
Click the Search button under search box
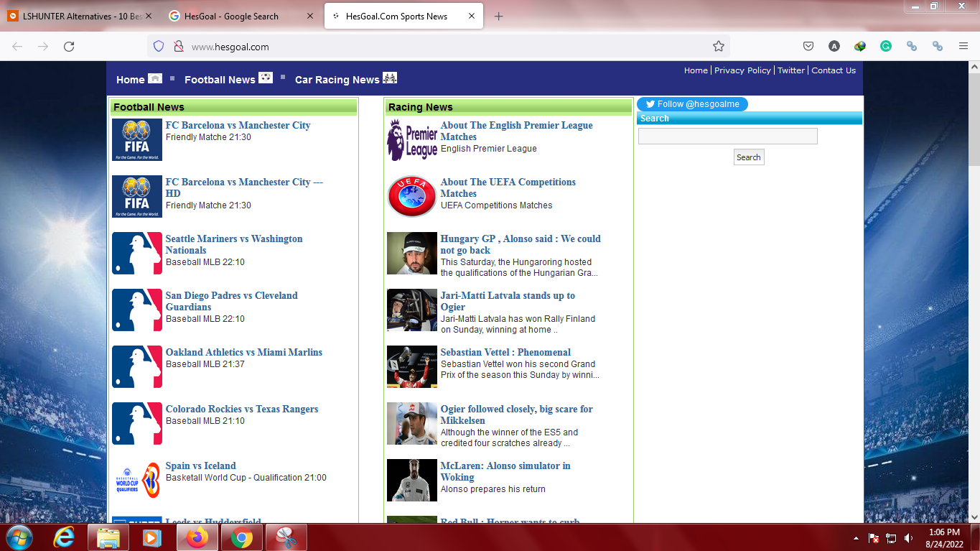[x=749, y=157]
